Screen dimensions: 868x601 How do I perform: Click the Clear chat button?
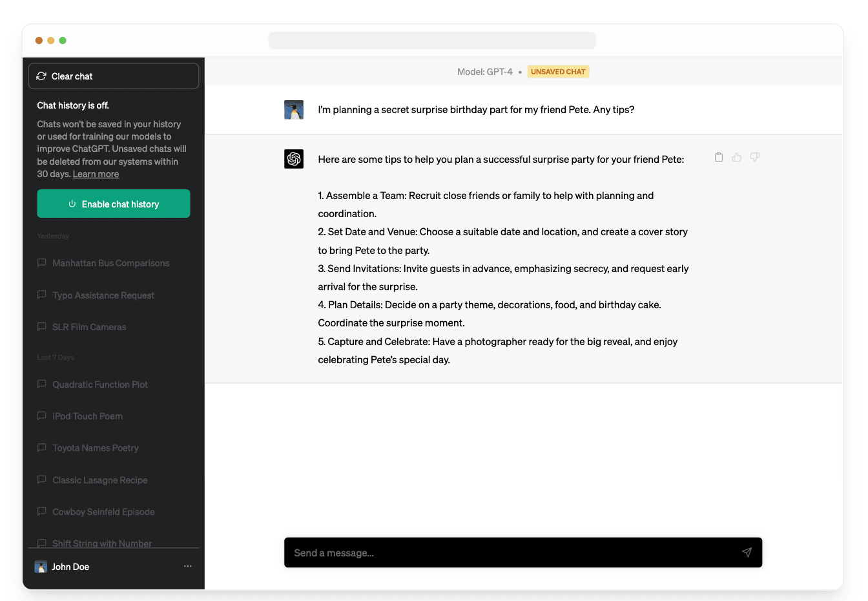(114, 76)
